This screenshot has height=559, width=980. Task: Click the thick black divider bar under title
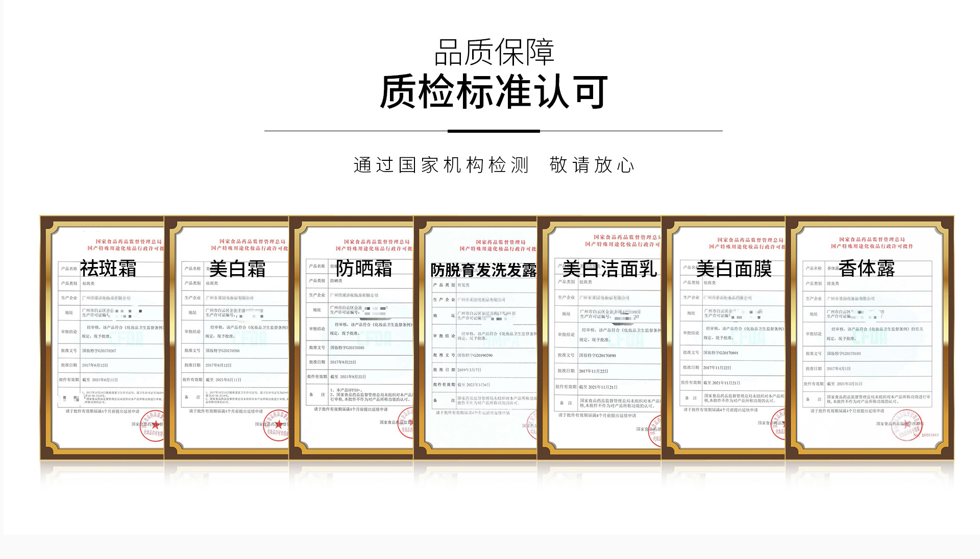click(494, 131)
